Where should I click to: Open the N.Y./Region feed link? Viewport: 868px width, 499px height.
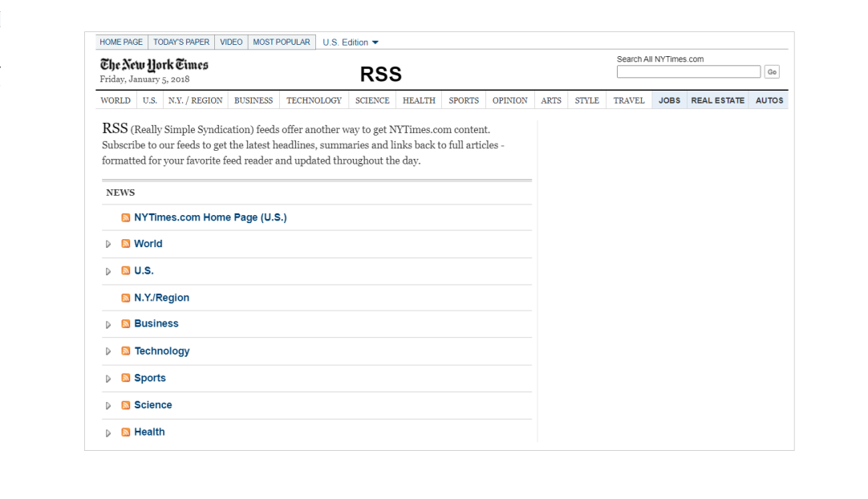(x=161, y=298)
